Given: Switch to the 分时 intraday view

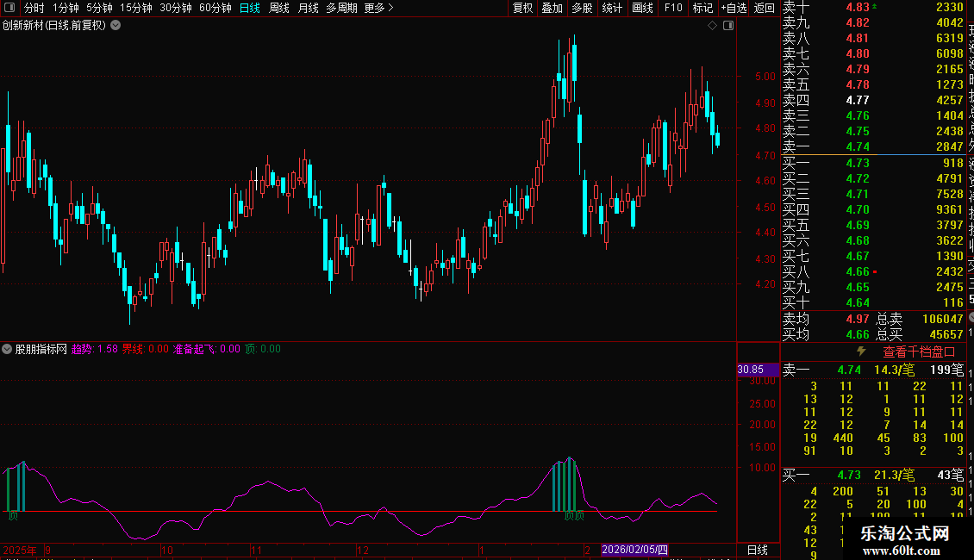Looking at the screenshot, I should (x=34, y=8).
